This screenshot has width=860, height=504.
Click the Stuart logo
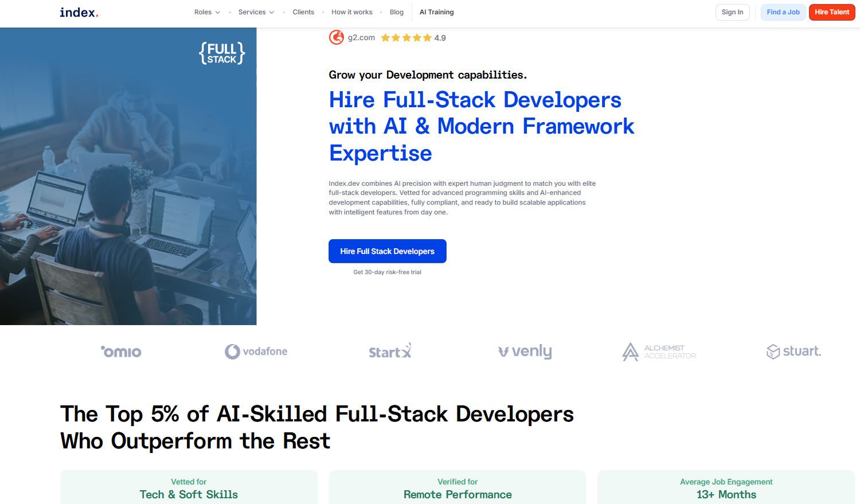click(x=793, y=351)
